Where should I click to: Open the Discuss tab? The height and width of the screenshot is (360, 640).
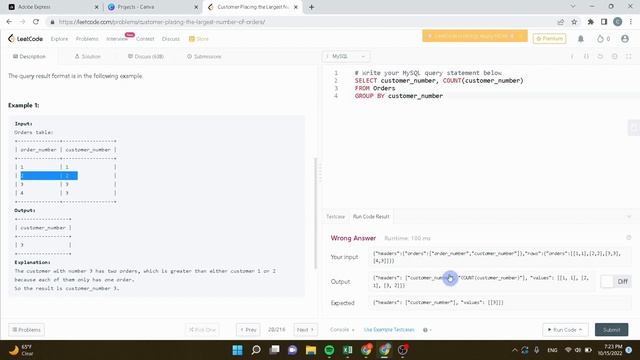(x=146, y=56)
